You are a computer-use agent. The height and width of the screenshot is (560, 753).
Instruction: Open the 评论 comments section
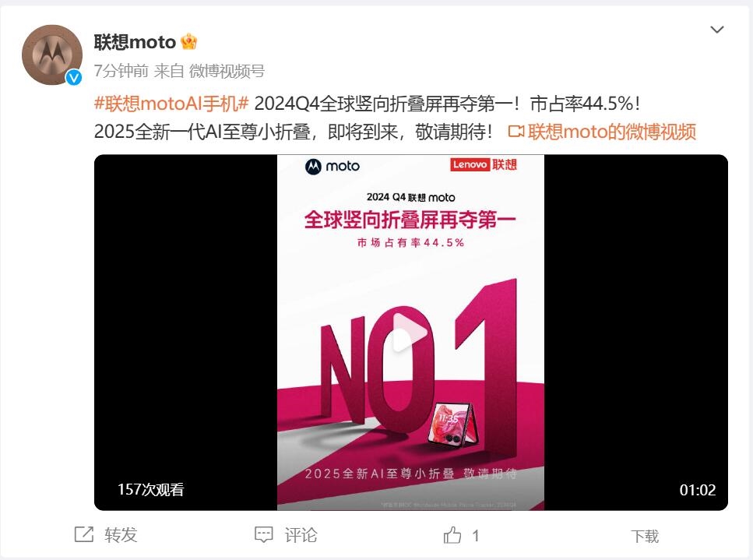pyautogui.click(x=301, y=535)
